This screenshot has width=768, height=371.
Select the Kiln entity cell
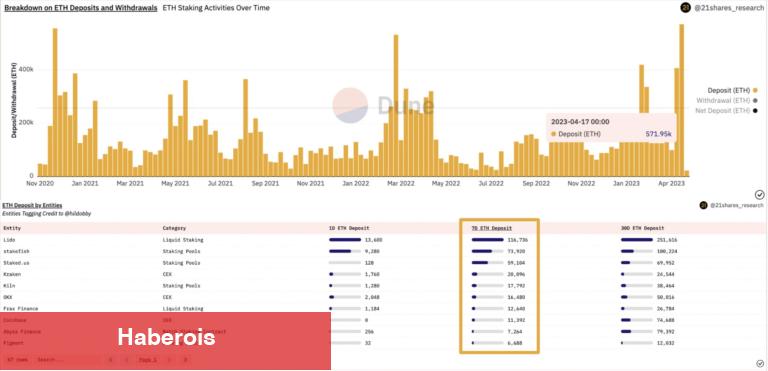pyautogui.click(x=9, y=285)
